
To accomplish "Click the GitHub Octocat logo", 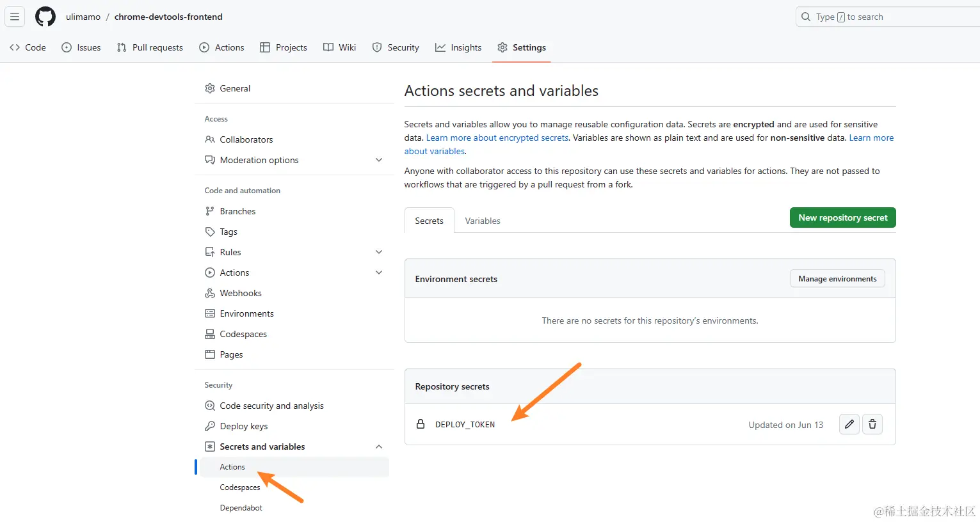I will coord(45,17).
